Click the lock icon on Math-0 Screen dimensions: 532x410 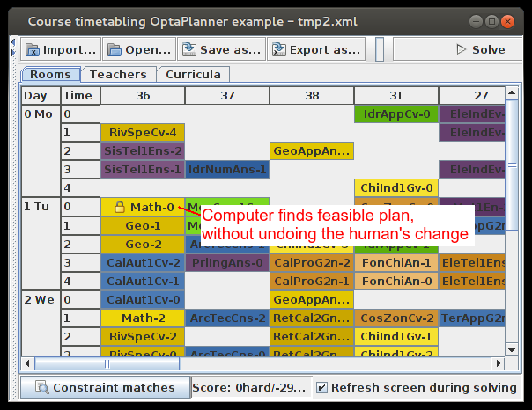(x=120, y=207)
